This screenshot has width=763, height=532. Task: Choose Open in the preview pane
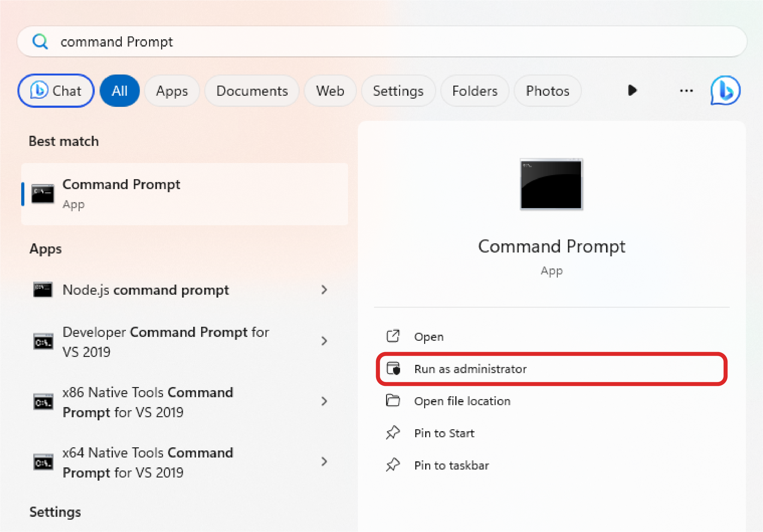pos(552,337)
